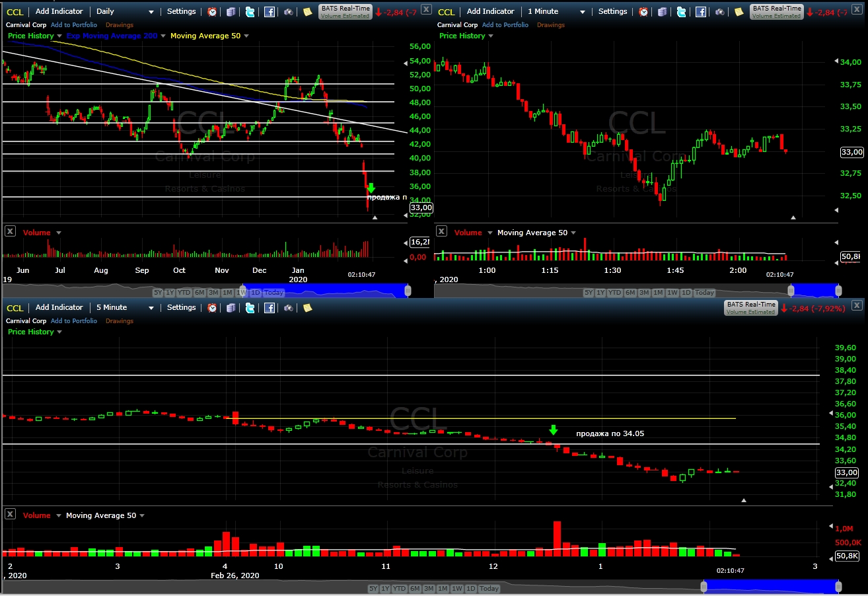Click the Twitter bird icon in 1 Minute chart
The width and height of the screenshot is (868, 596).
[x=681, y=12]
